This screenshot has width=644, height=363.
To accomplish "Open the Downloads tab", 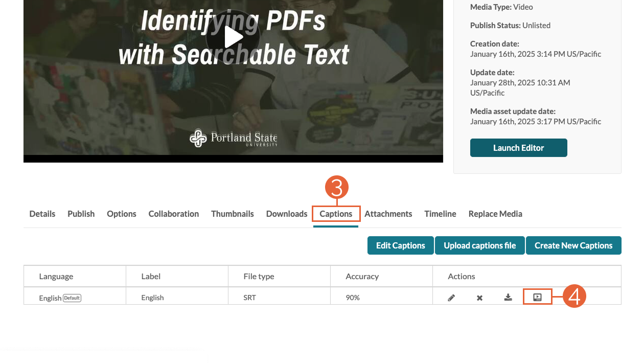I will (287, 214).
